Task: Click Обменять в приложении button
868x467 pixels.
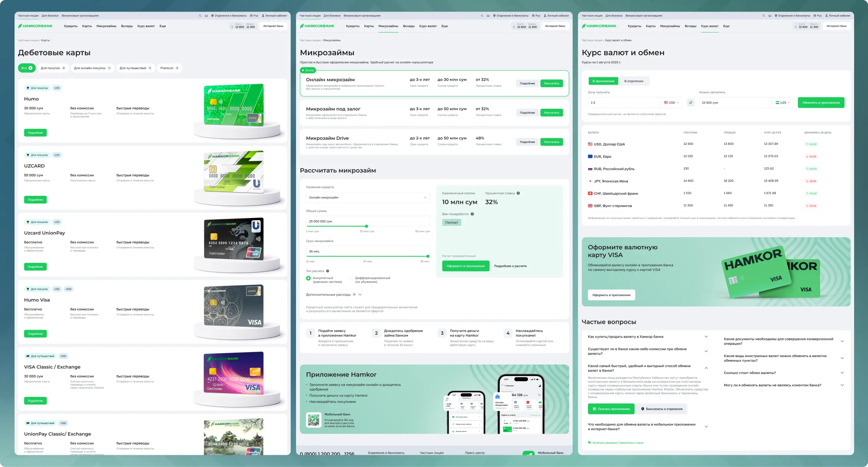Action: (820, 103)
